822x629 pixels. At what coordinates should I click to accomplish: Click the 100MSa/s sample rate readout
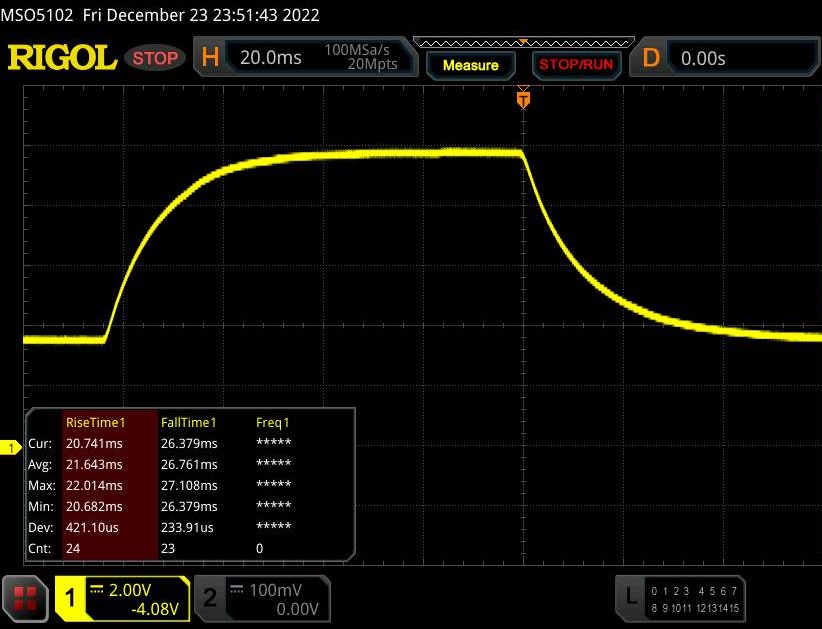click(x=356, y=50)
